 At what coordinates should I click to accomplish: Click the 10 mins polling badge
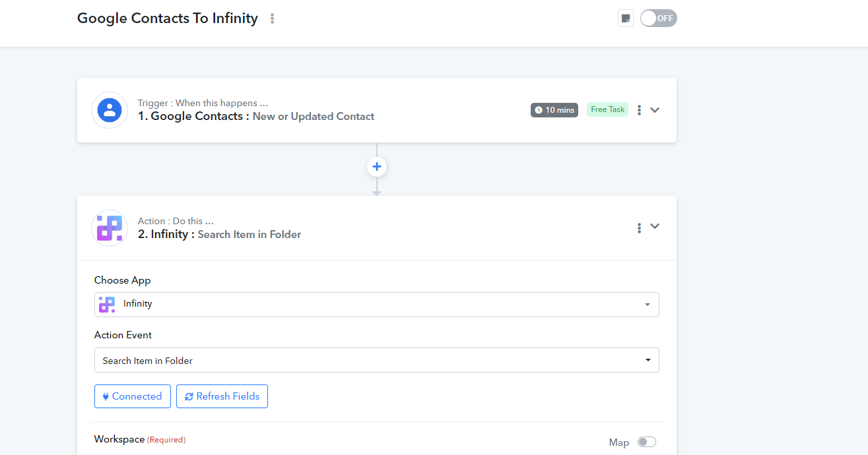tap(554, 110)
